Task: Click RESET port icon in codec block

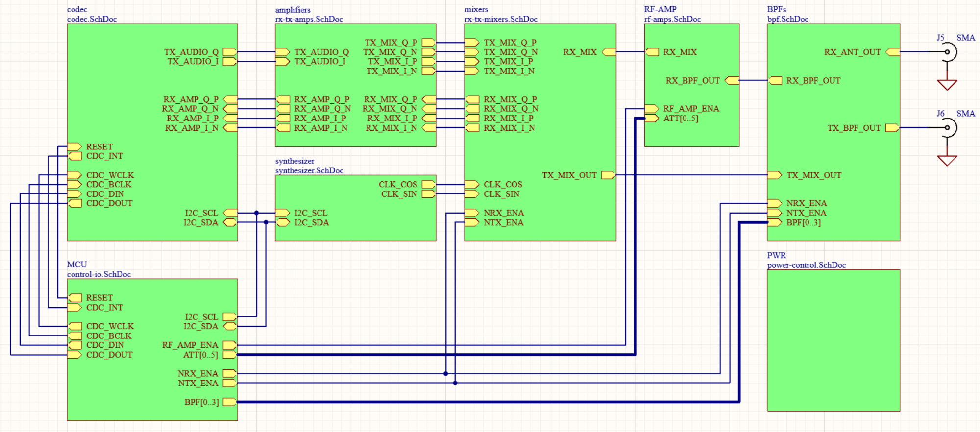Action: [x=74, y=146]
